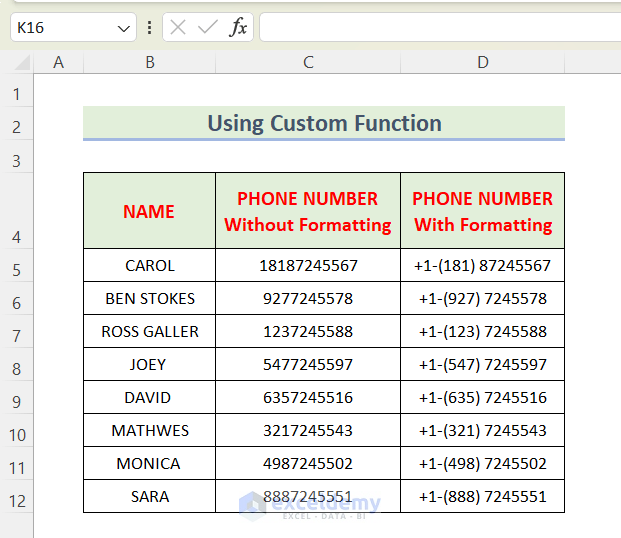Click the Cancel (X) formula icon

(x=178, y=28)
